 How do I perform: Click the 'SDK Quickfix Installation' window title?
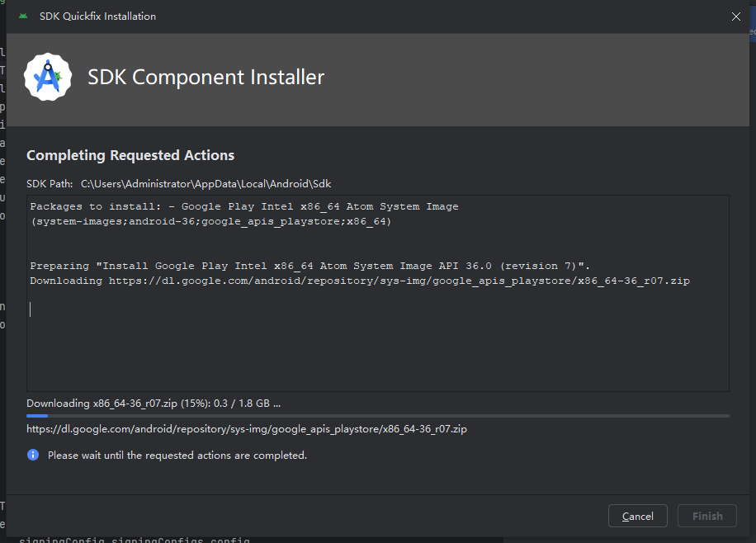click(x=97, y=17)
